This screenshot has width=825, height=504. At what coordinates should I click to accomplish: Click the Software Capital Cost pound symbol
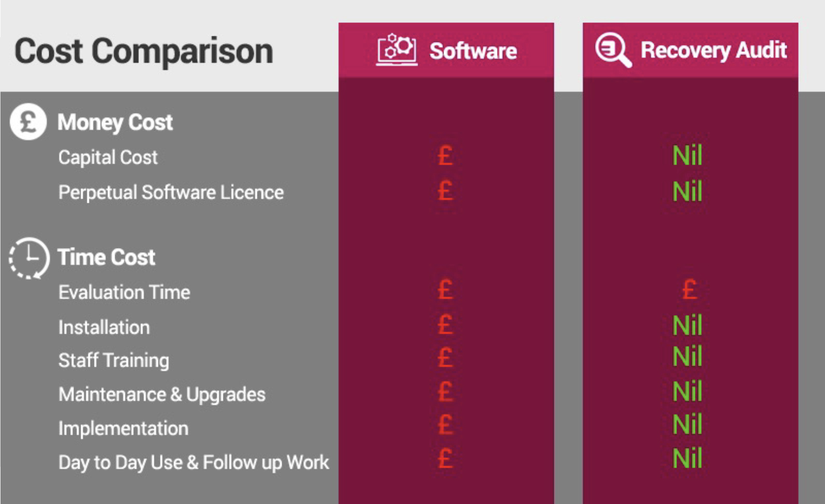coord(445,156)
